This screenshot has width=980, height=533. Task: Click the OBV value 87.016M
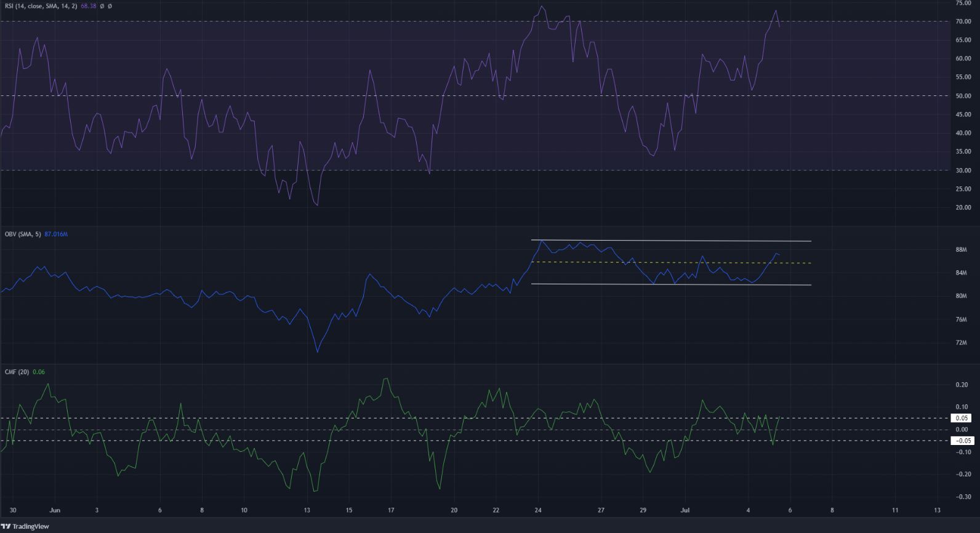[56, 234]
